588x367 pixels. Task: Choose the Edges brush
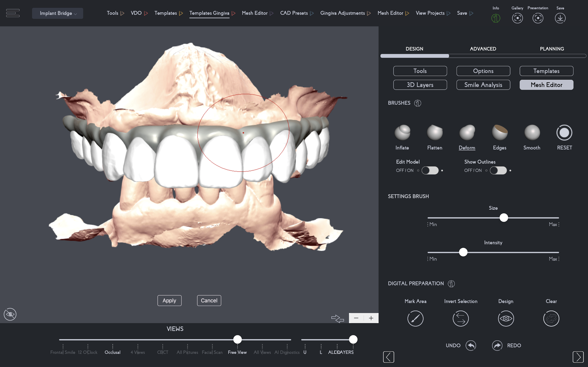500,133
